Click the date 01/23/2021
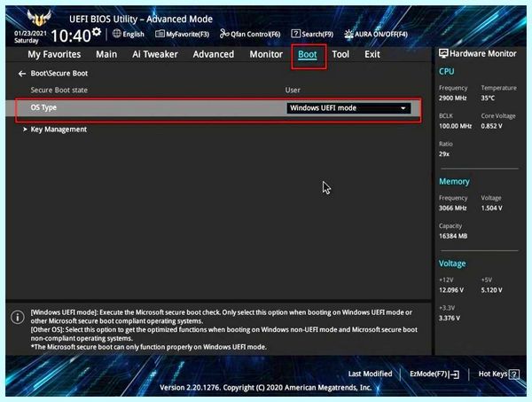Viewport: 532px width, 402px height. (30, 33)
